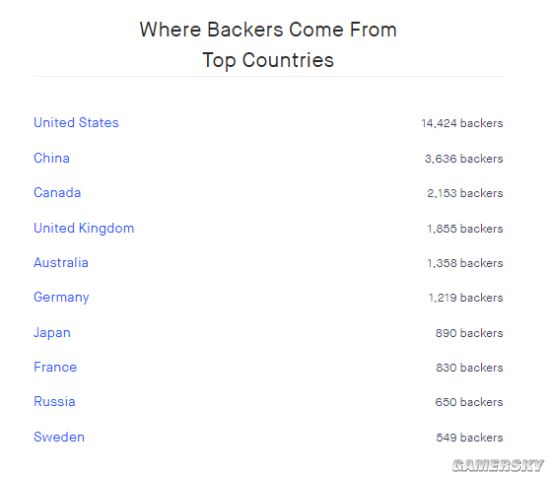Select the 1,855 backers text
Viewport: 550px width, 477px height.
coord(465,229)
